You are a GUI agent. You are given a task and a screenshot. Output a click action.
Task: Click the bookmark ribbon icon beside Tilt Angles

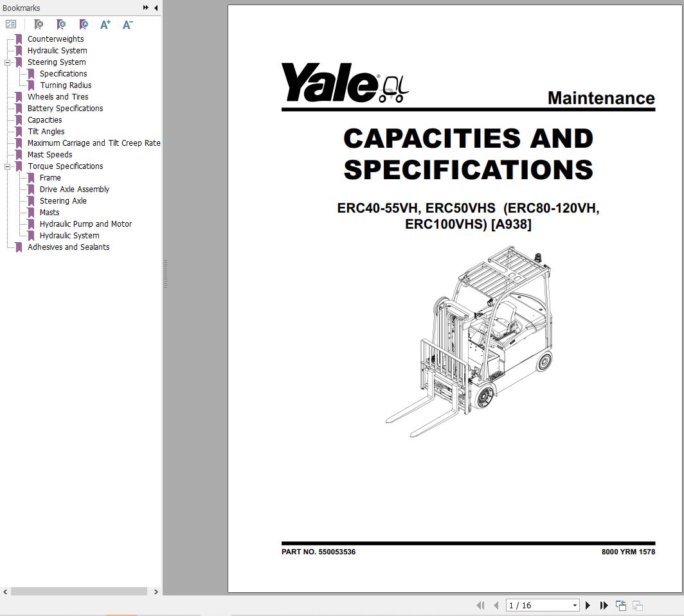click(x=19, y=132)
